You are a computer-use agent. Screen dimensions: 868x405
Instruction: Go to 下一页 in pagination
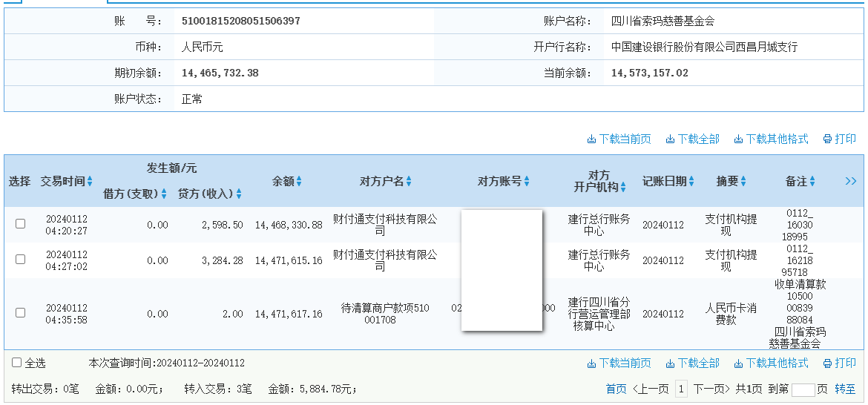(712, 389)
